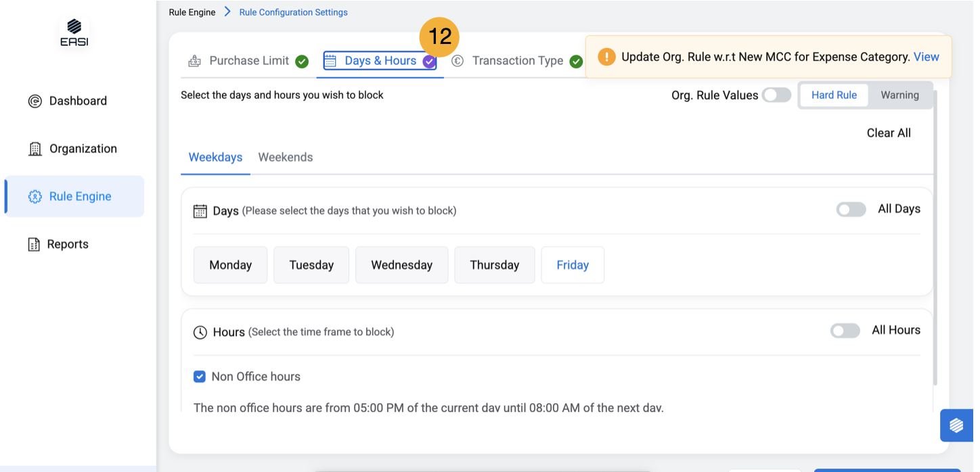Select Wednesday as a blocked day
The width and height of the screenshot is (980, 472).
[x=401, y=265]
